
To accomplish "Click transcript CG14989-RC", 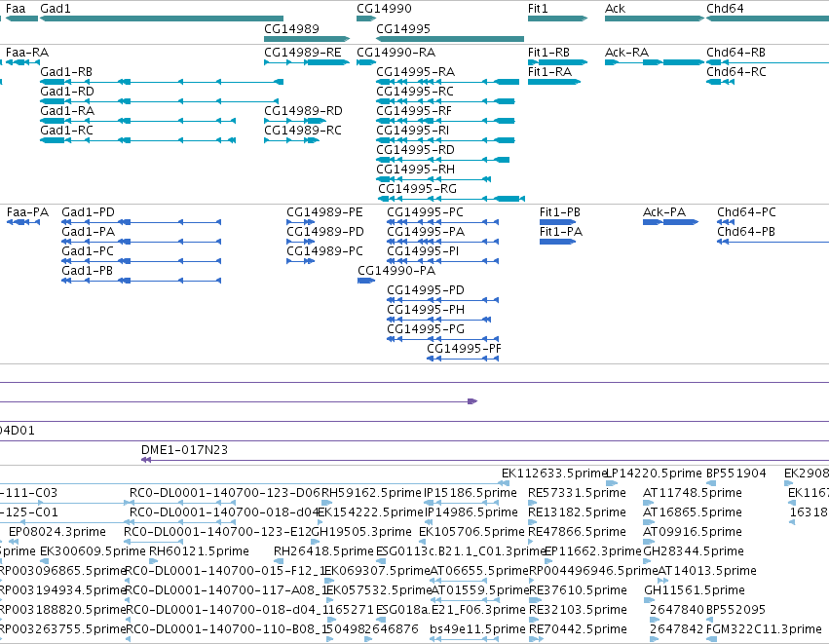I will [292, 140].
